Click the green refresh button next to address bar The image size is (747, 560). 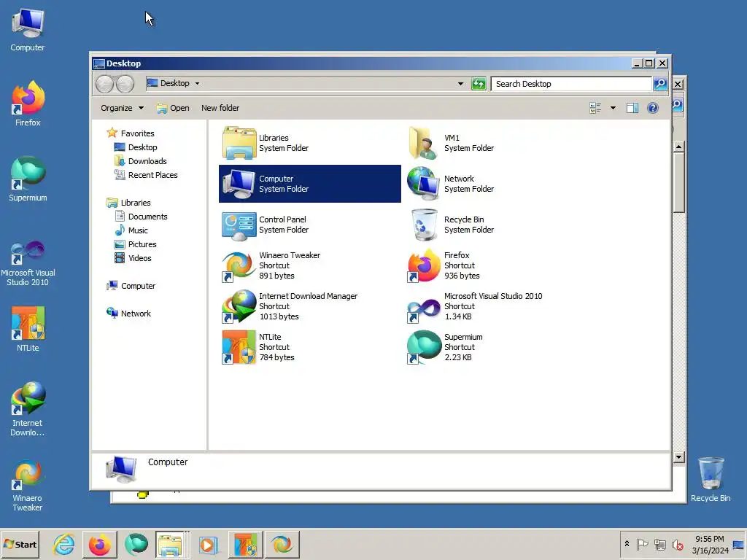point(479,84)
